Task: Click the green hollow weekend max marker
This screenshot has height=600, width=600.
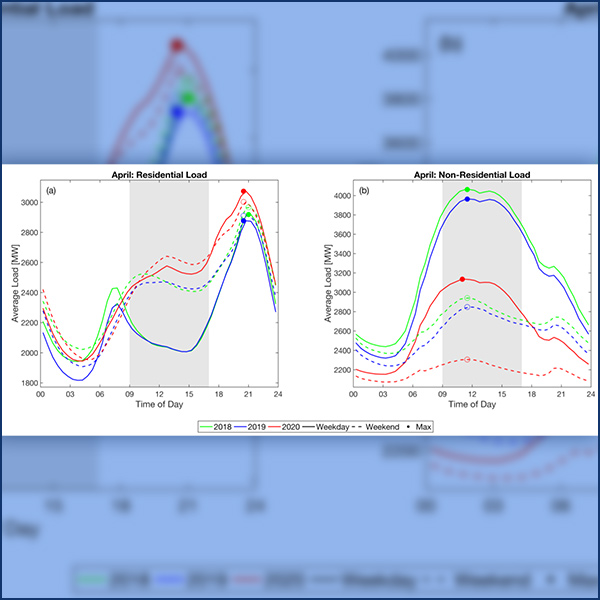Action: (x=467, y=298)
